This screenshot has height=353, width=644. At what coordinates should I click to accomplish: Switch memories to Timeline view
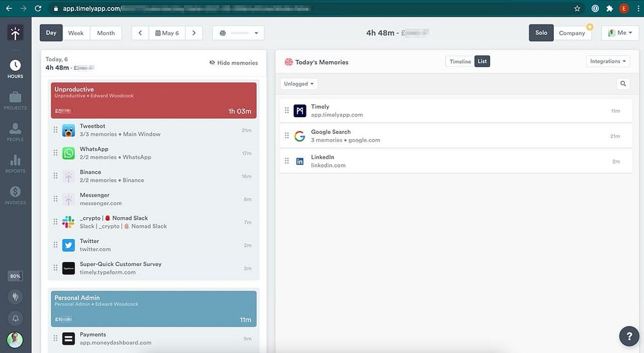coord(460,61)
